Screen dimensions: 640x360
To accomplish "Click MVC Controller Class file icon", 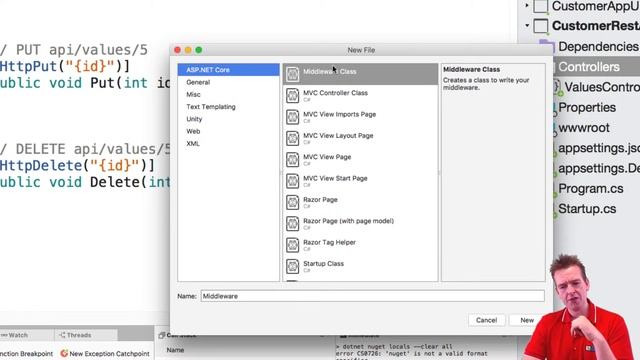I will pyautogui.click(x=292, y=96).
